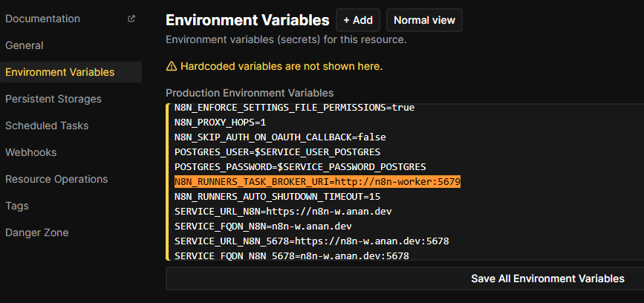Click the N8N_RUNNERS_AUTO_SHUTDOWN_TIMEOUT=15 line
The image size is (644, 303).
pyautogui.click(x=277, y=197)
